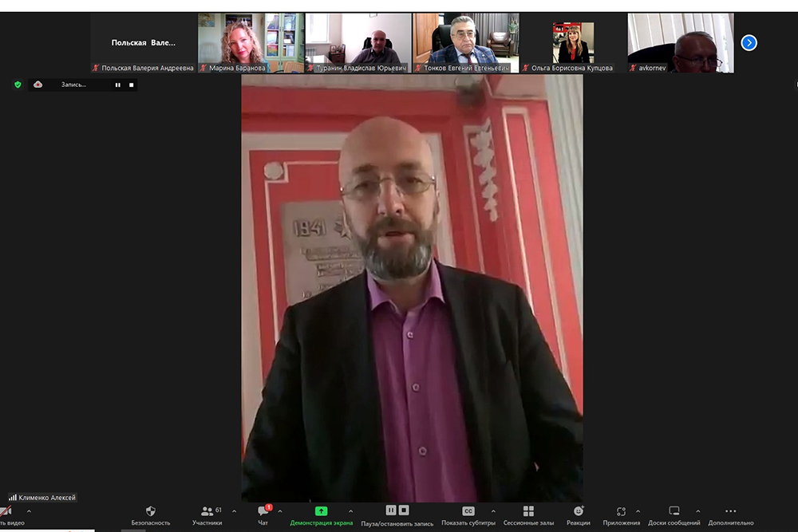Stop recording via bottom toolbar square button
Screen dimensions: 798x532
point(404,510)
